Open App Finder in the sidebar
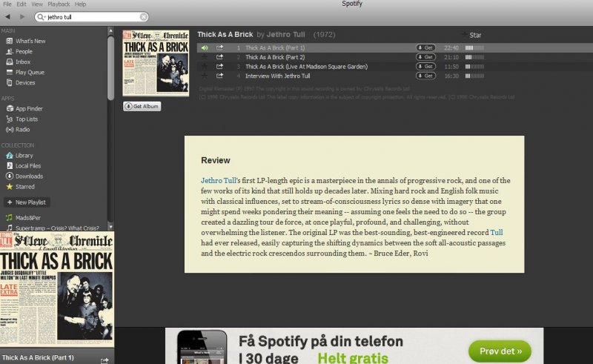 (x=28, y=108)
